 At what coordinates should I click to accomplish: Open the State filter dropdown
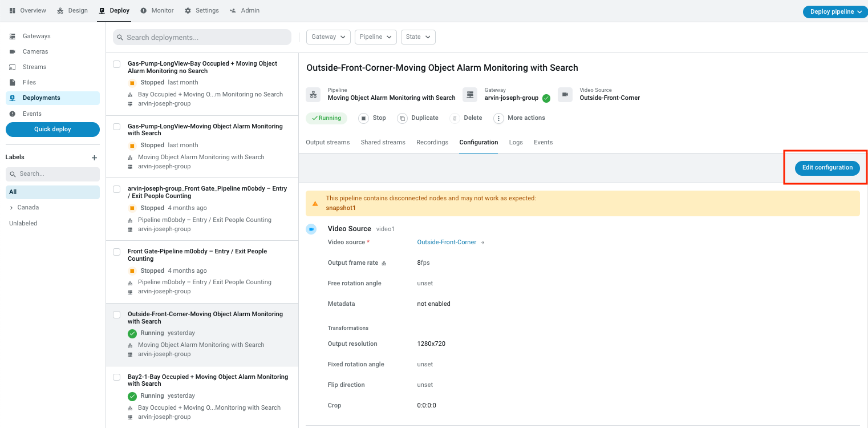(x=418, y=37)
